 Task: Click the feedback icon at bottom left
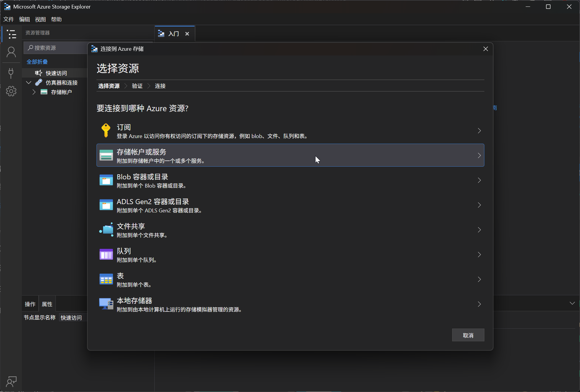coord(11,381)
